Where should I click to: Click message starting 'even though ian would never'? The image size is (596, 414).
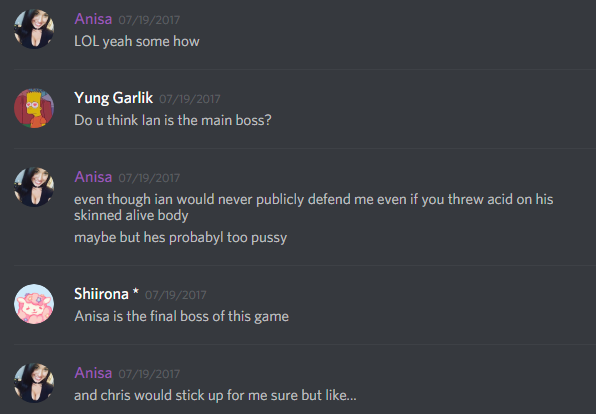coord(314,207)
